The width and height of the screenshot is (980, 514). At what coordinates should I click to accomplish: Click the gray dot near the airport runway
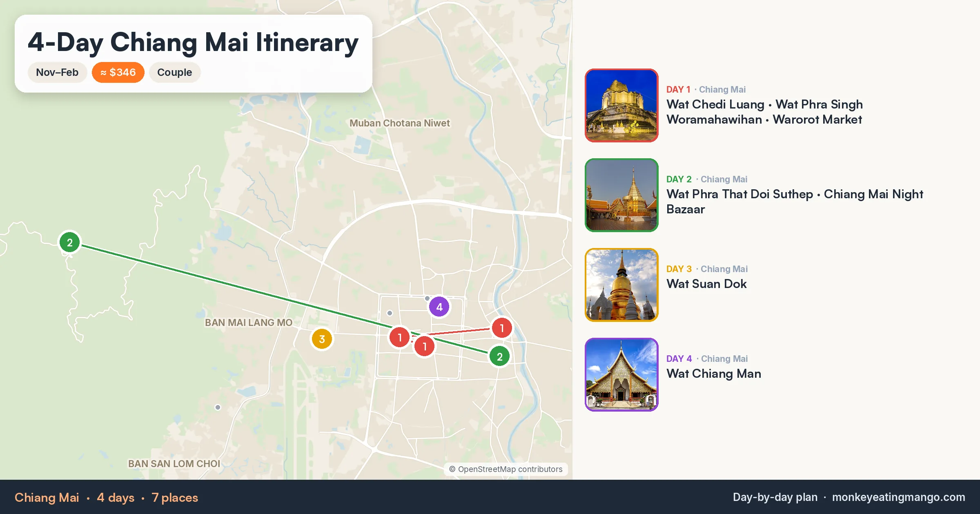click(218, 407)
